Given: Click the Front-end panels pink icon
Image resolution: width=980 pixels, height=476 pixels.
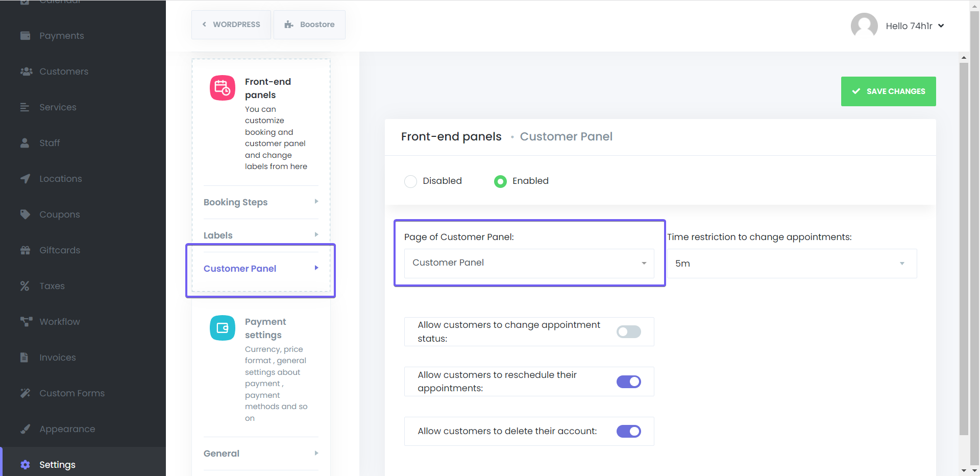Looking at the screenshot, I should (222, 87).
